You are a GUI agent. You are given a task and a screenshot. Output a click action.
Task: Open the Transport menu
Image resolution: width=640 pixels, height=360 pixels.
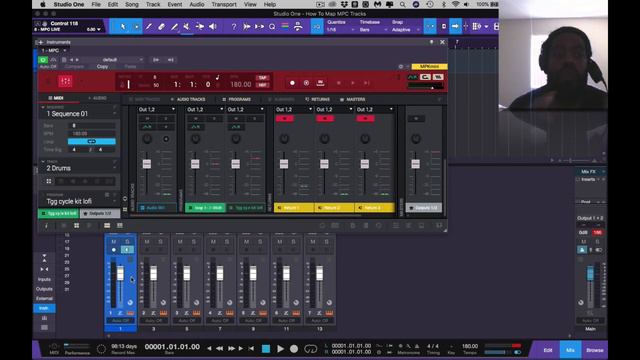(224, 4)
